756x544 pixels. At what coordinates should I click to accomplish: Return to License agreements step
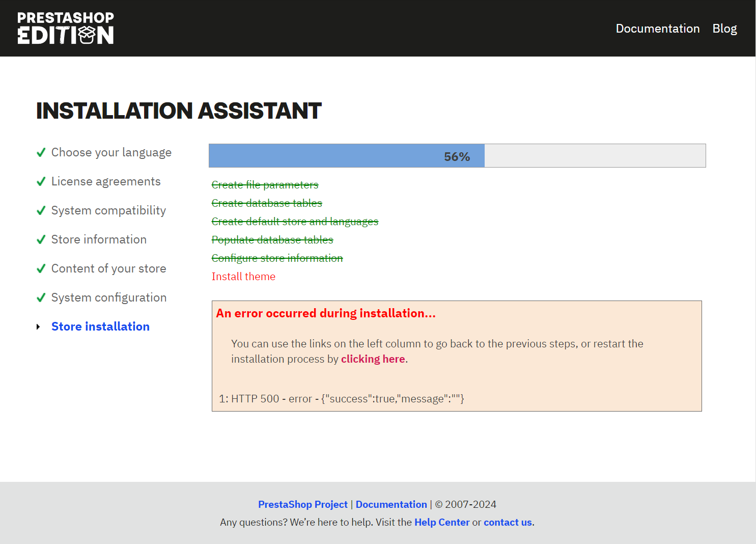coord(106,181)
